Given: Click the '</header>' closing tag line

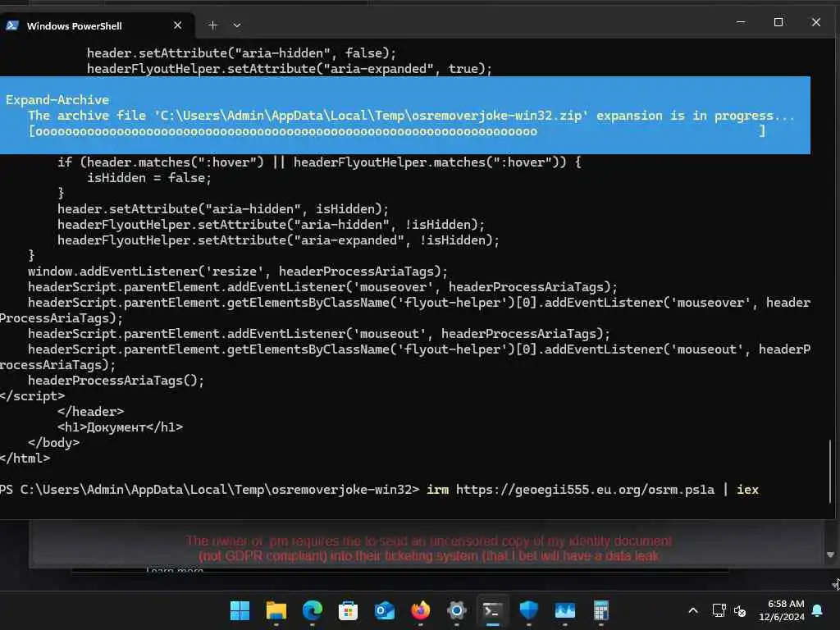Looking at the screenshot, I should click(x=90, y=412).
